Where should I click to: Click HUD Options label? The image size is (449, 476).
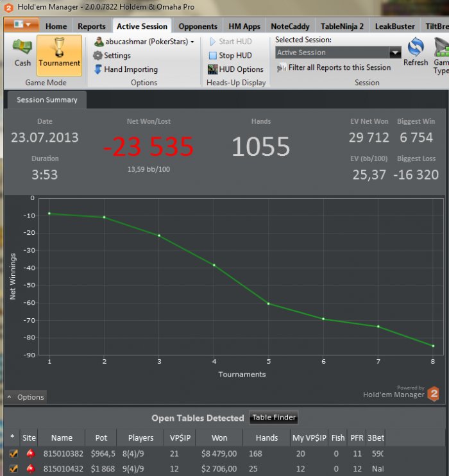[x=241, y=69]
